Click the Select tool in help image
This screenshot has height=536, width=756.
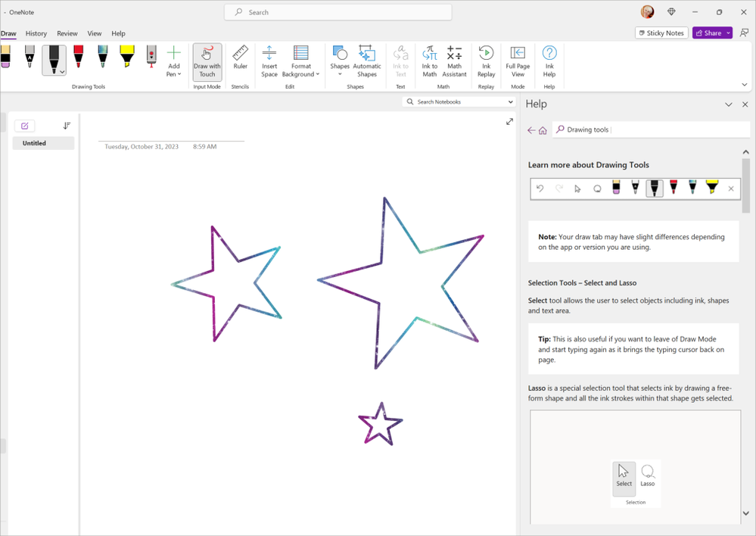point(624,478)
